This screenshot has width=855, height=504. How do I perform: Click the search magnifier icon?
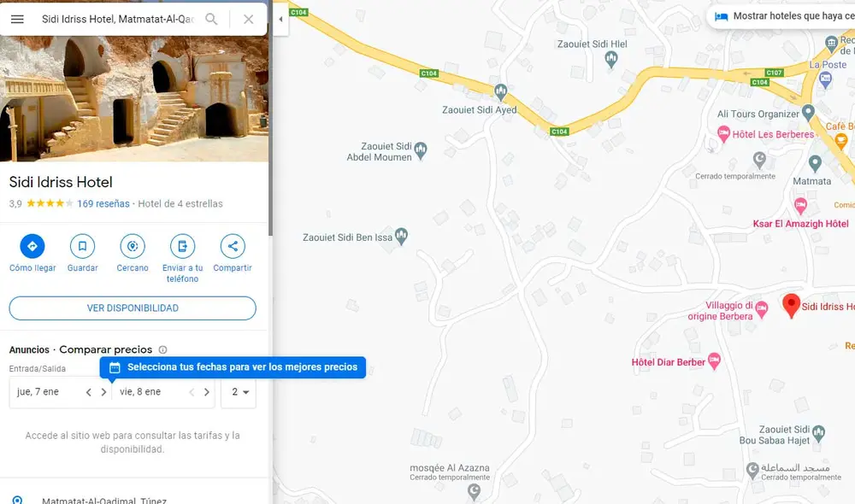click(x=211, y=17)
